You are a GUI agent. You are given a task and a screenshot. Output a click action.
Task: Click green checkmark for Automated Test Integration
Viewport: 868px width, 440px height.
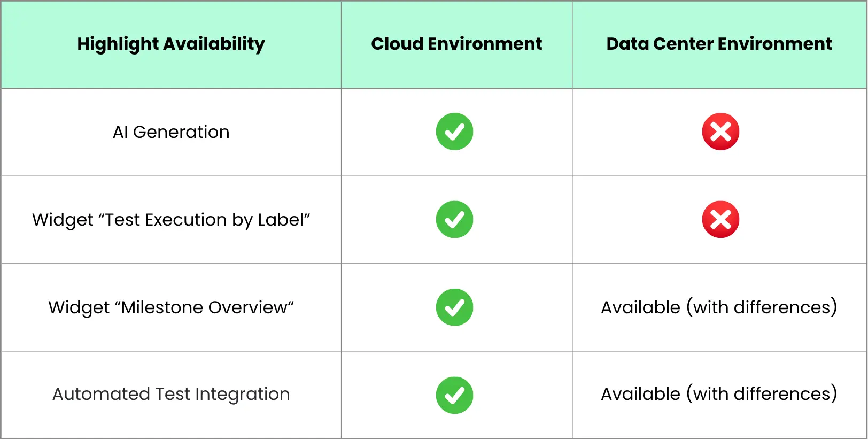[454, 395]
